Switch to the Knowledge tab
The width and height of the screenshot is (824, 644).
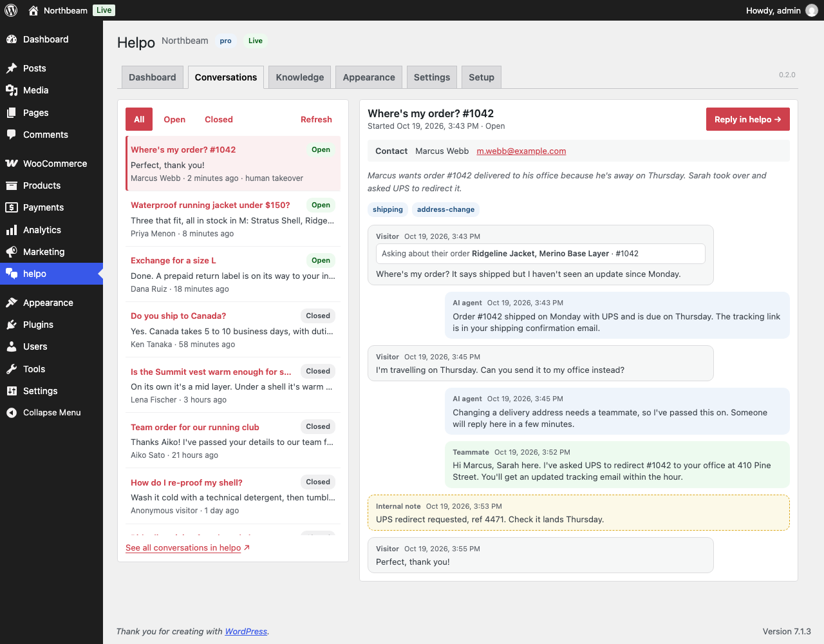300,77
